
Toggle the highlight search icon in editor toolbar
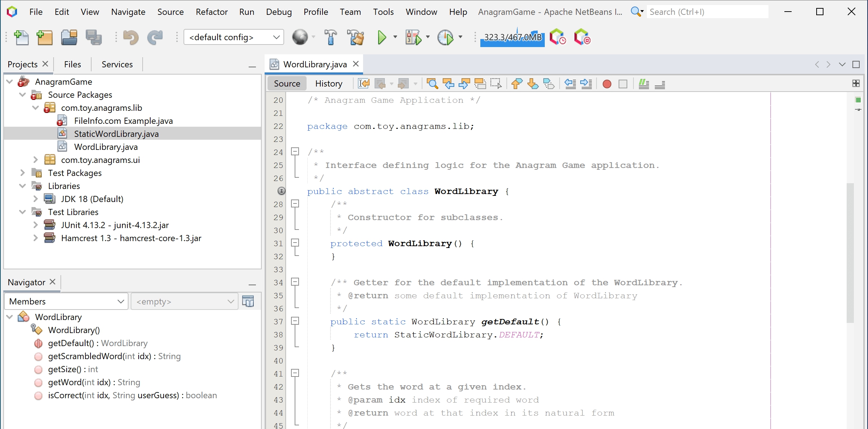(480, 84)
